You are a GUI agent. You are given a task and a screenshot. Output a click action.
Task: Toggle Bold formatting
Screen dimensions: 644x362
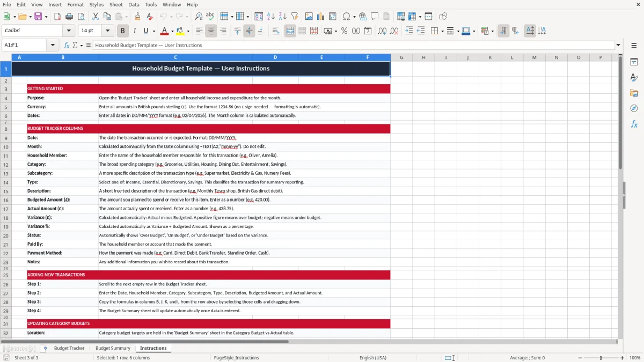(x=122, y=31)
